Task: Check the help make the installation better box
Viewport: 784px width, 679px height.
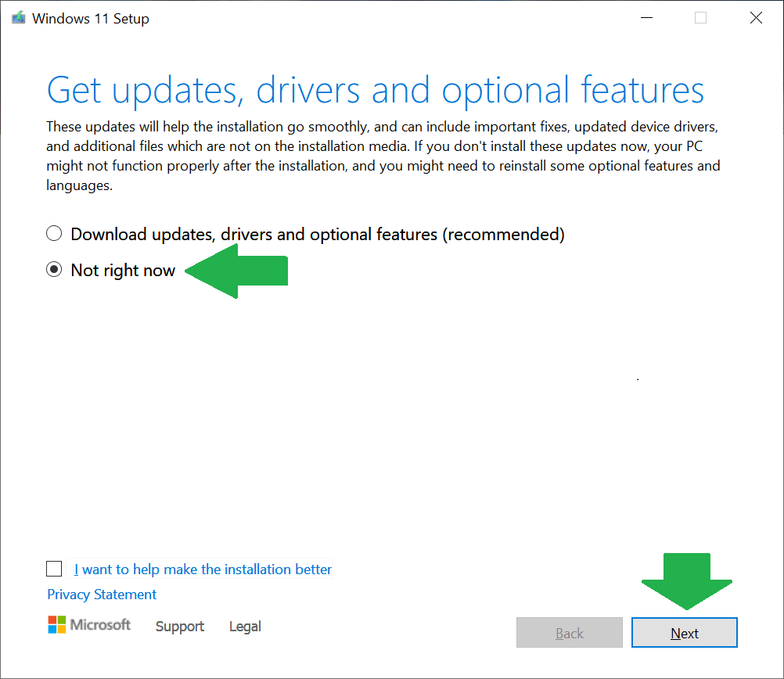Action: (54, 569)
